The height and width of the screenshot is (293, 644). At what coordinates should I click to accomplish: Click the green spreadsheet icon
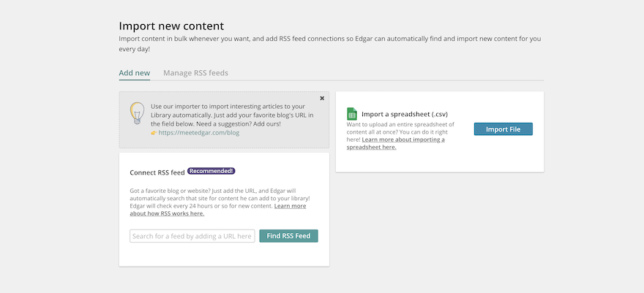click(x=352, y=113)
